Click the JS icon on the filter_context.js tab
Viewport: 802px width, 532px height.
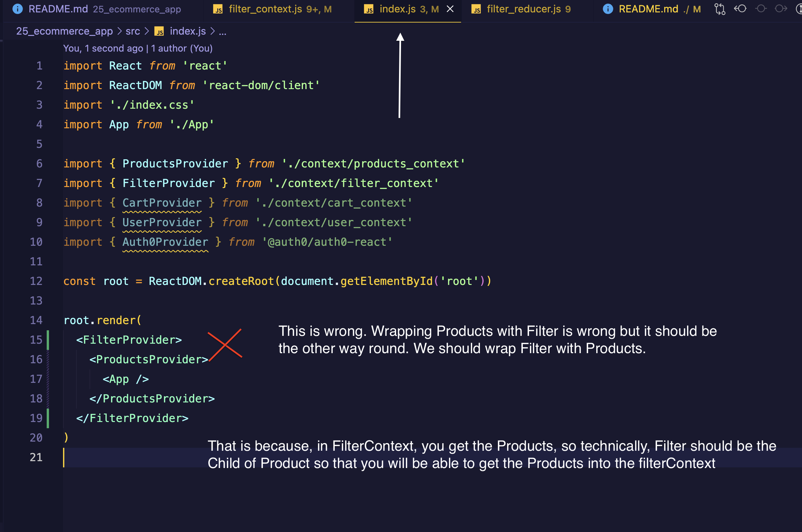(x=218, y=9)
